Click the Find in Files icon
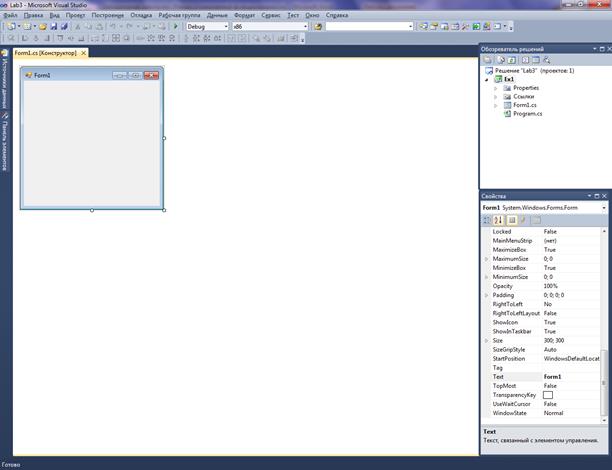 318,27
